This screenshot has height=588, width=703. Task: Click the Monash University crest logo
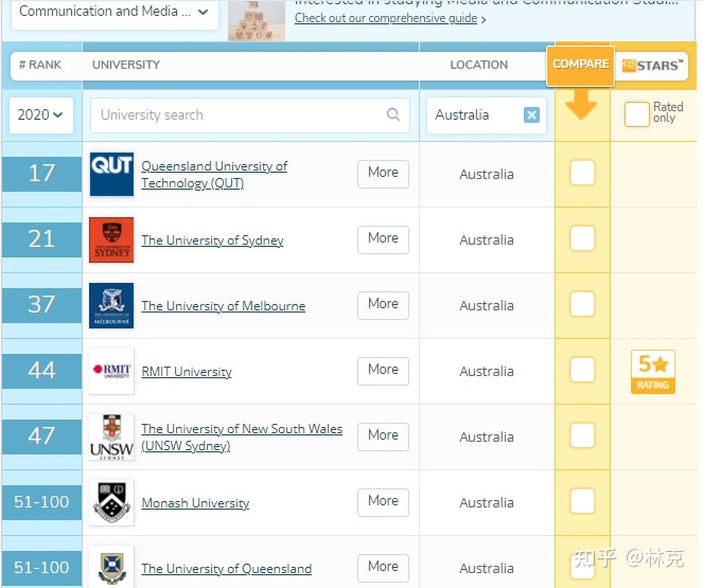[111, 502]
